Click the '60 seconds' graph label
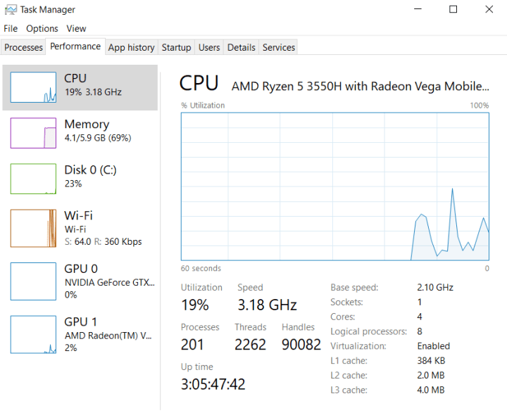 click(201, 269)
